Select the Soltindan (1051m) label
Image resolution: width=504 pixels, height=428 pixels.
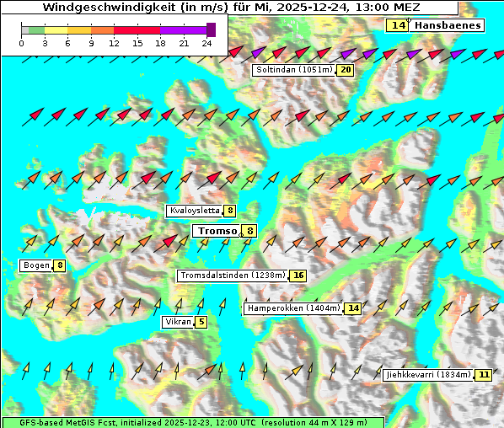tap(294, 70)
